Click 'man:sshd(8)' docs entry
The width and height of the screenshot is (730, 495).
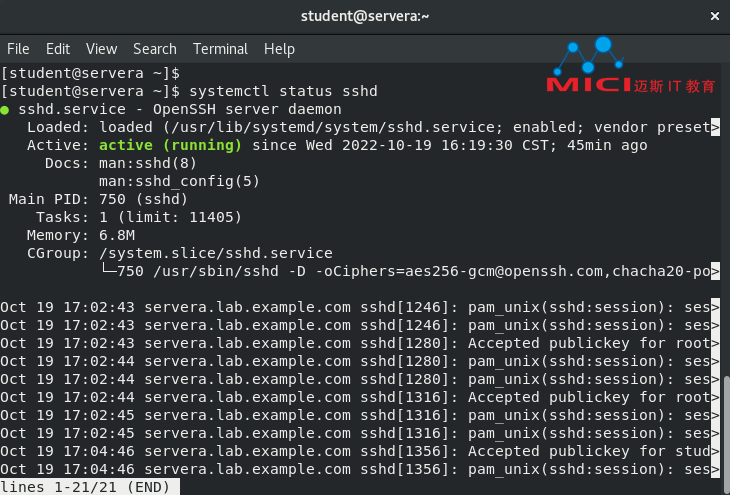148,163
